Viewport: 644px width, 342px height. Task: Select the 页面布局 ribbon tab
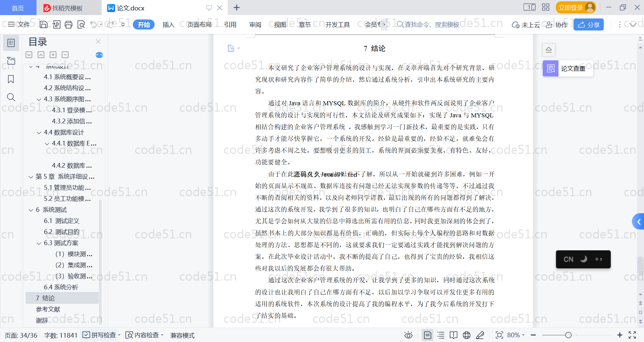[200, 24]
